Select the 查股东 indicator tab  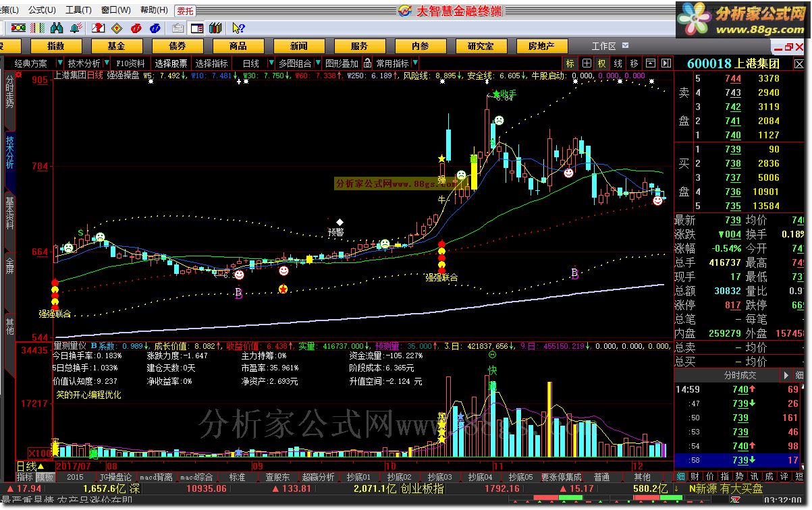tap(278, 477)
